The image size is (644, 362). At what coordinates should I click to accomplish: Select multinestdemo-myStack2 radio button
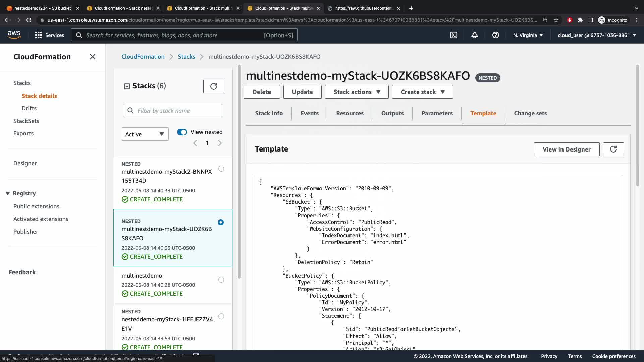tap(221, 169)
